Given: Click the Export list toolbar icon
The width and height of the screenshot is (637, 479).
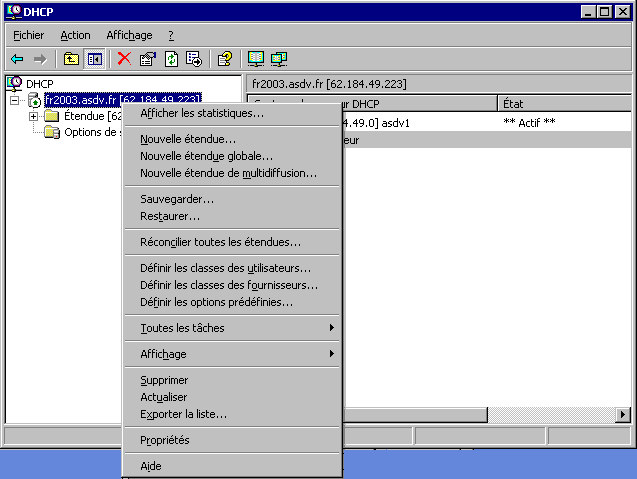Looking at the screenshot, I should tap(194, 59).
